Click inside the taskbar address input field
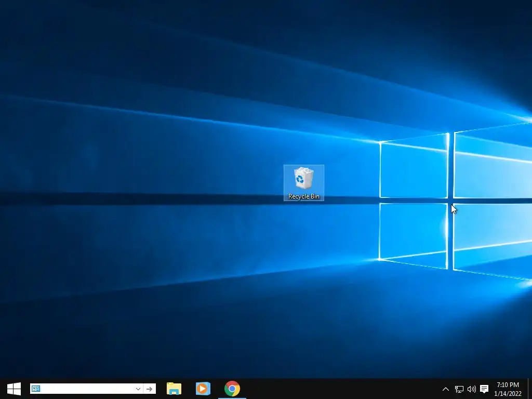The width and height of the screenshot is (532, 399). 87,389
